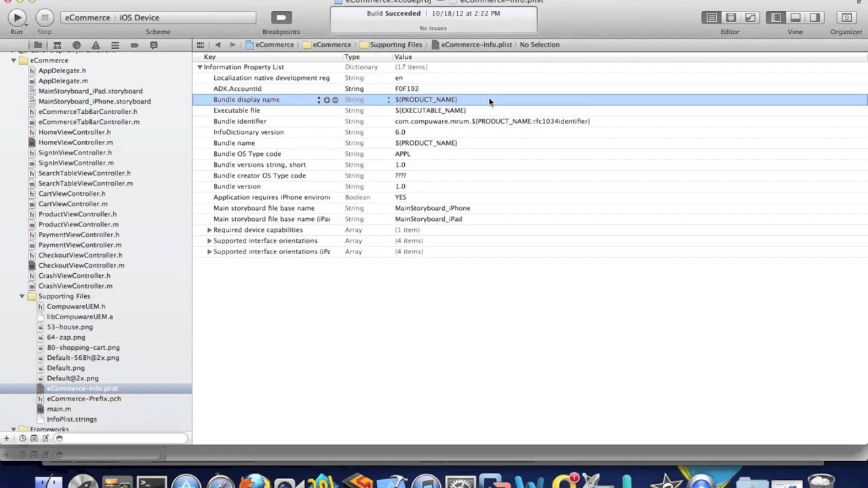
Task: Expand Supported interface orientations array
Action: [x=210, y=241]
